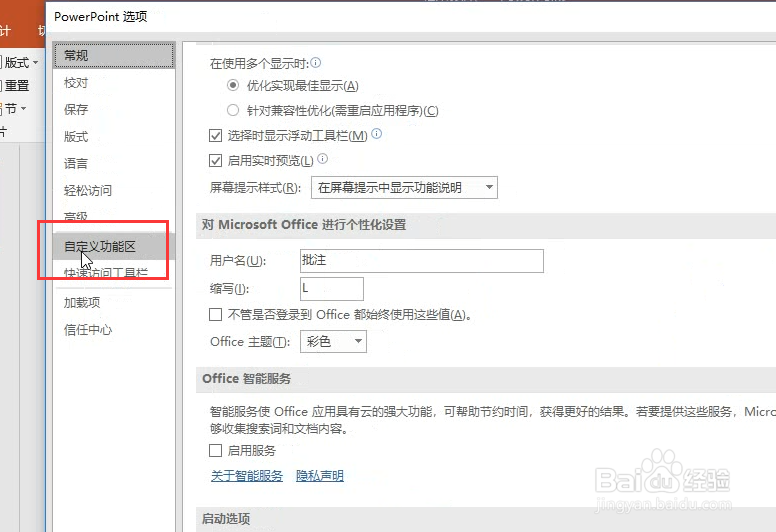
Task: Open the 快速访问工具栏 category
Action: tap(114, 273)
